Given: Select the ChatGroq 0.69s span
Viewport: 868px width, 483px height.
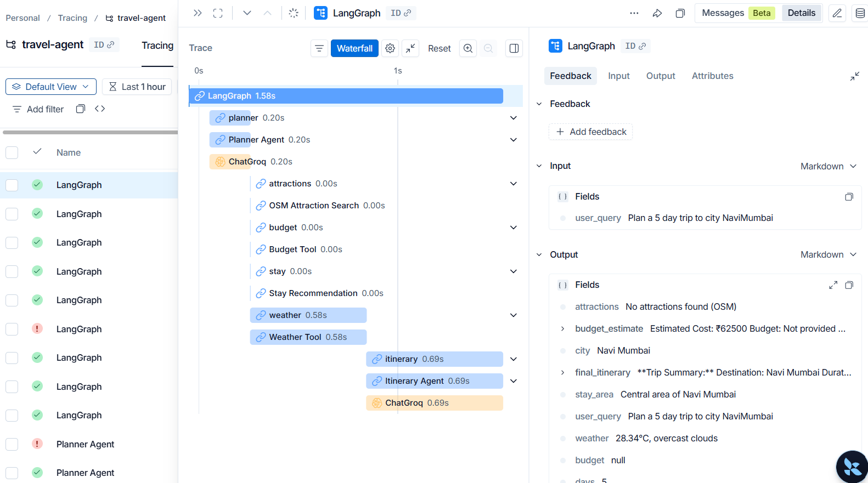Looking at the screenshot, I should (x=435, y=403).
